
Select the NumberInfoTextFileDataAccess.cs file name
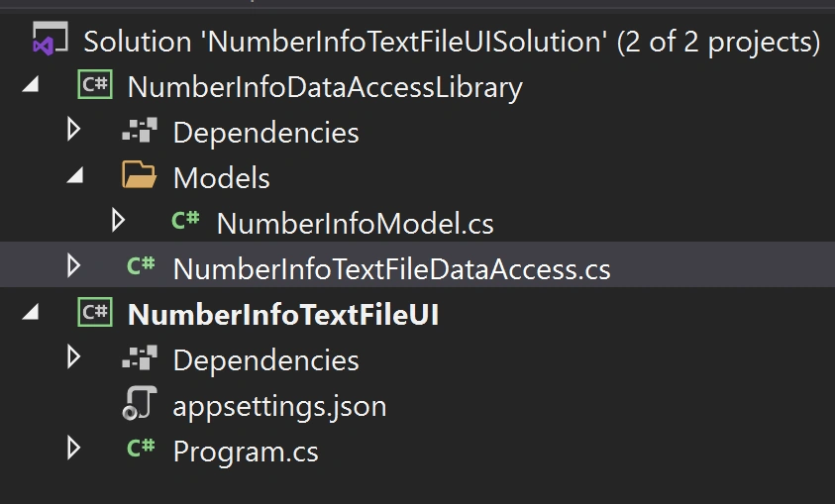[392, 268]
